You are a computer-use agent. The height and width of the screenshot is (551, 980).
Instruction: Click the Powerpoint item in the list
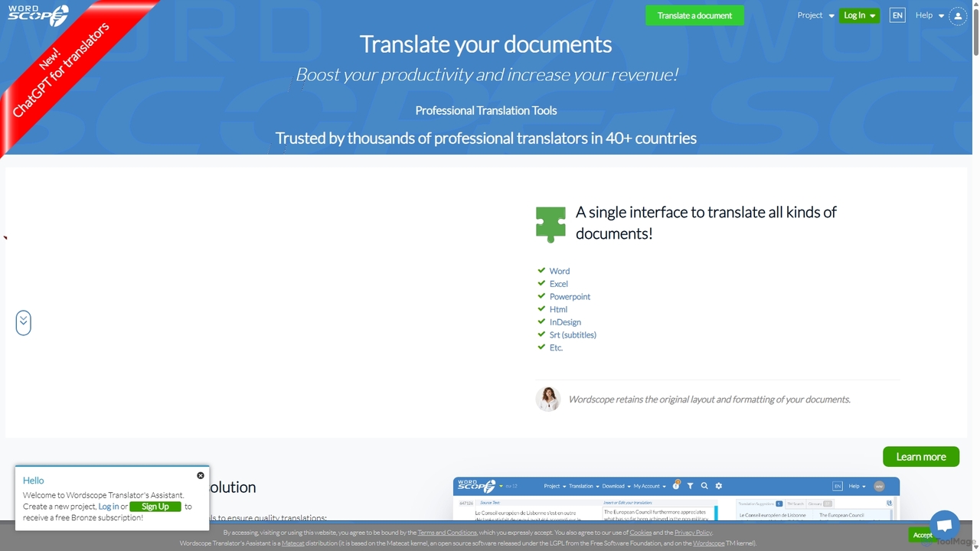pyautogui.click(x=570, y=297)
